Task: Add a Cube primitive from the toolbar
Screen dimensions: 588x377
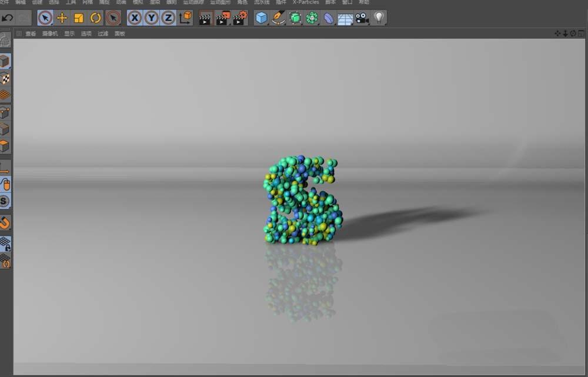Action: [261, 18]
